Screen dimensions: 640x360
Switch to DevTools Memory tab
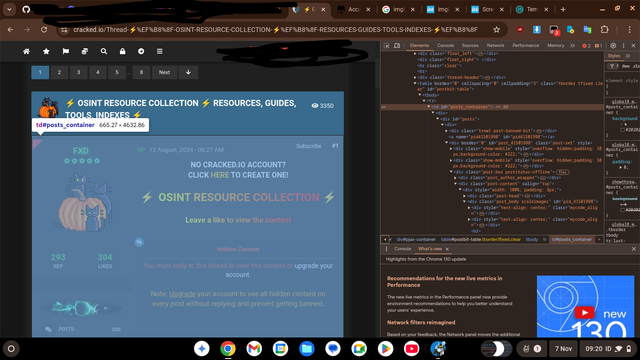[556, 45]
